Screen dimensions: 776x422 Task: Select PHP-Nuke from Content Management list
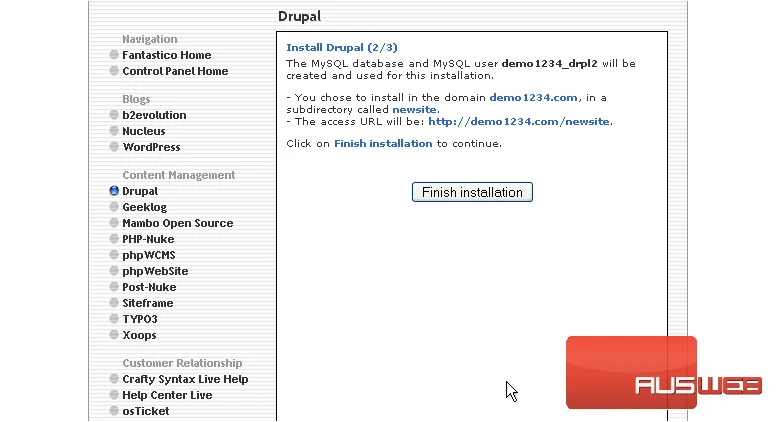pos(148,239)
